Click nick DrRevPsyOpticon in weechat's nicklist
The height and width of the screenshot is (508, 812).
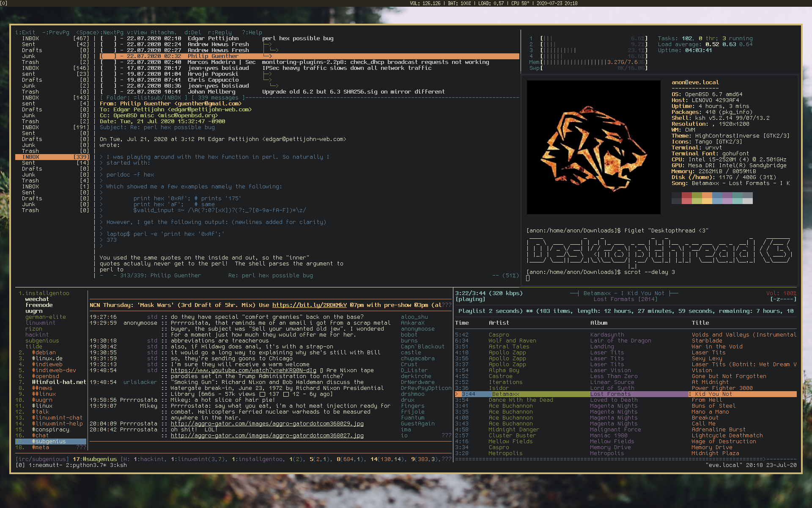coord(426,388)
